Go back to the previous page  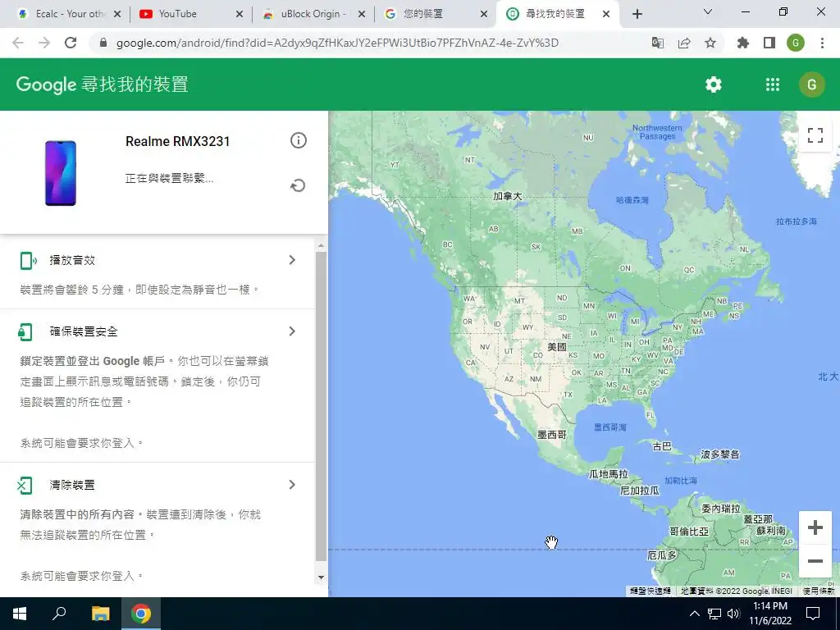pyautogui.click(x=18, y=43)
